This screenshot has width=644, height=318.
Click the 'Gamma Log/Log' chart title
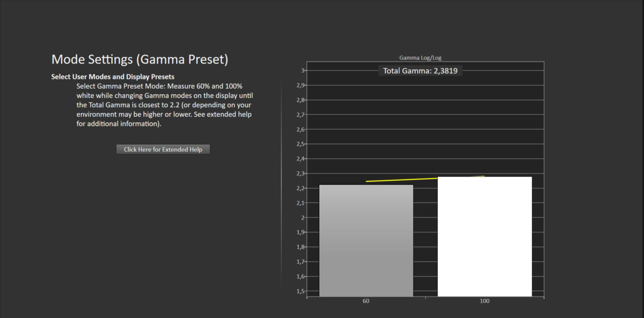click(x=420, y=58)
